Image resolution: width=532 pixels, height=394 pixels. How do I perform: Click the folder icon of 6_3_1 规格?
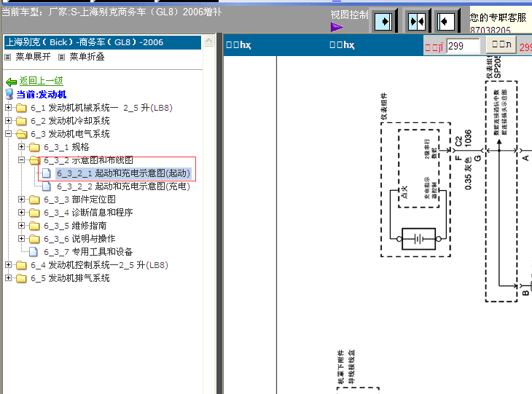[x=34, y=147]
